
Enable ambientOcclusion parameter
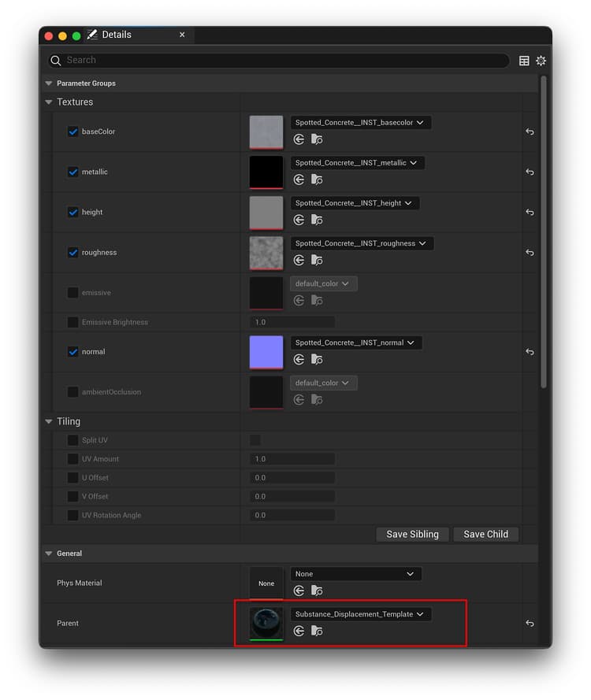tap(72, 392)
